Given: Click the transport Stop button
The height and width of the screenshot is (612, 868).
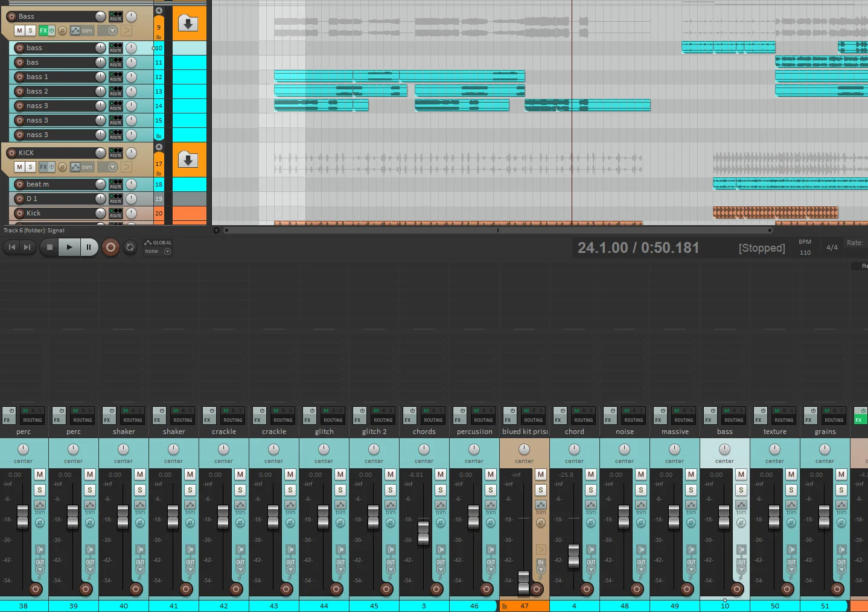Looking at the screenshot, I should point(49,247).
